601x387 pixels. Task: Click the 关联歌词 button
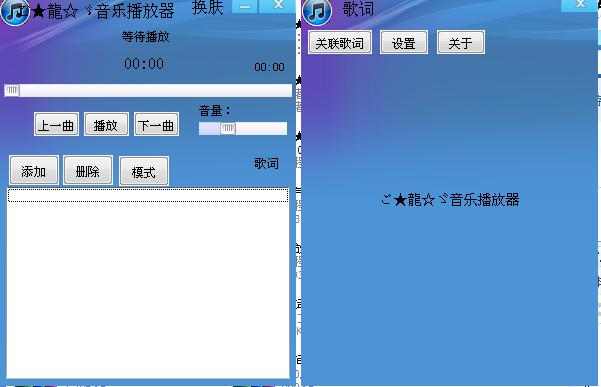340,43
